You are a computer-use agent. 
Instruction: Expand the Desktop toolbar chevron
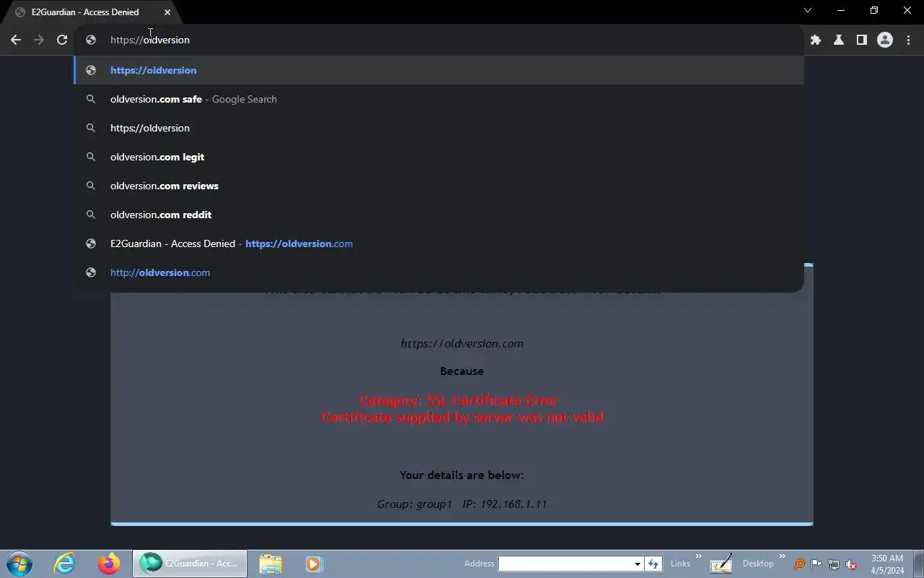[x=782, y=556]
